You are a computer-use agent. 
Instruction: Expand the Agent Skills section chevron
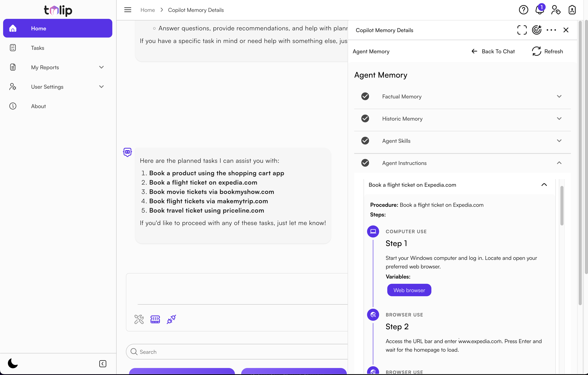tap(559, 141)
